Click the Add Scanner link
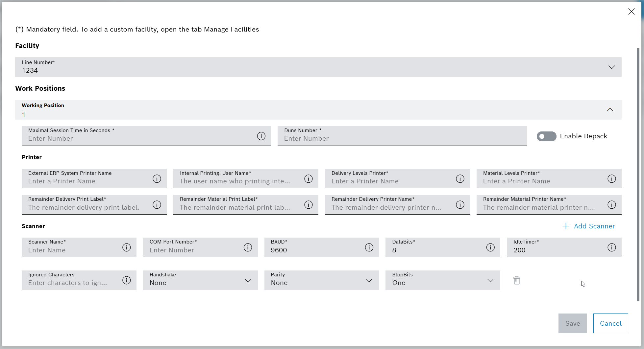The image size is (644, 349). (x=589, y=226)
